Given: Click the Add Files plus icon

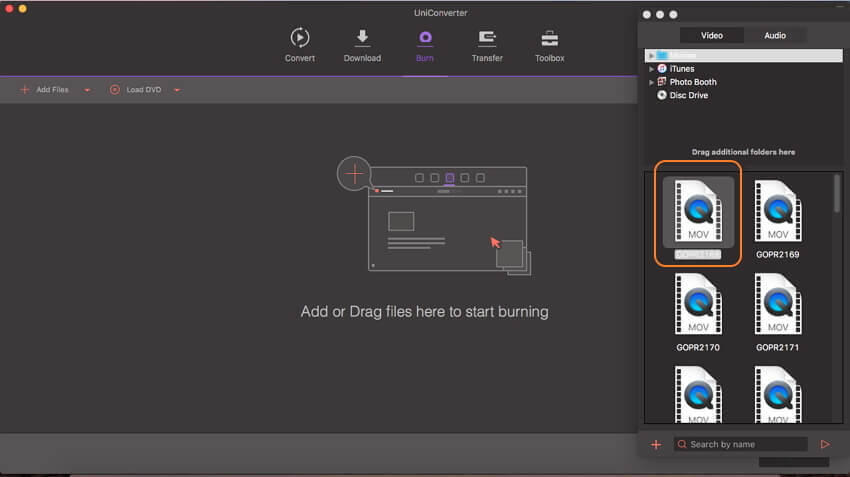Looking at the screenshot, I should click(24, 89).
